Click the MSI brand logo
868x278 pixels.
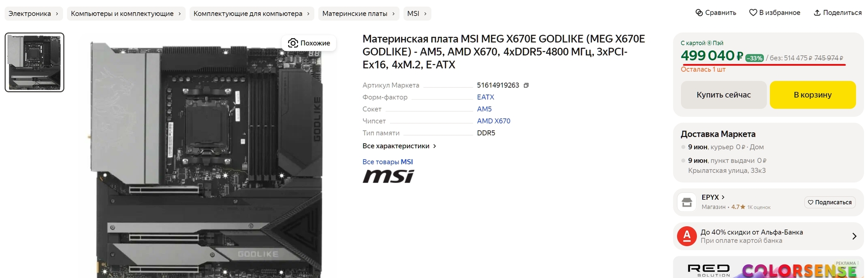(x=388, y=176)
